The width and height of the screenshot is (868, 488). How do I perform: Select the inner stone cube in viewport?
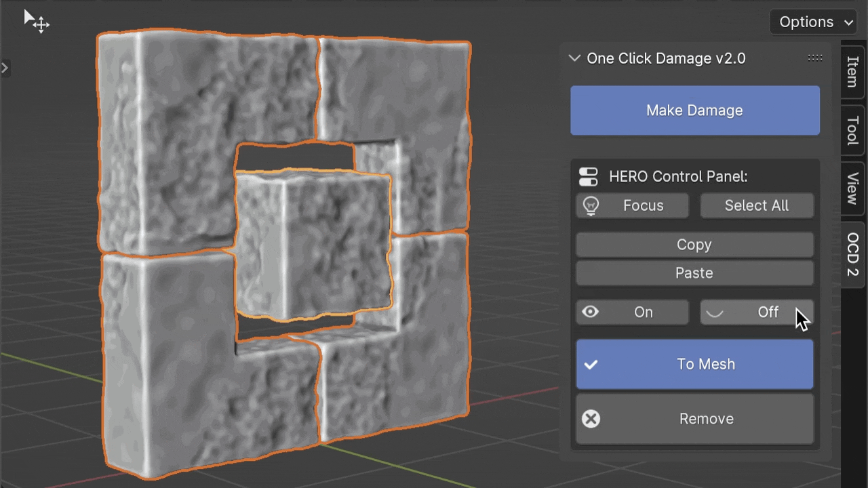pyautogui.click(x=313, y=244)
